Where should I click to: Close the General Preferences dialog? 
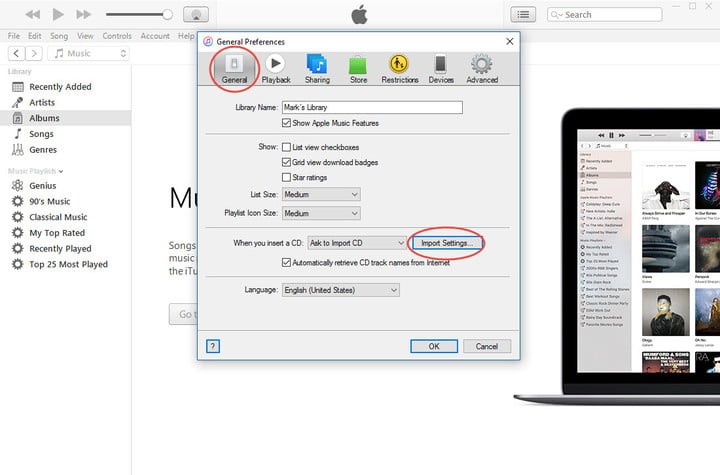pyautogui.click(x=510, y=41)
